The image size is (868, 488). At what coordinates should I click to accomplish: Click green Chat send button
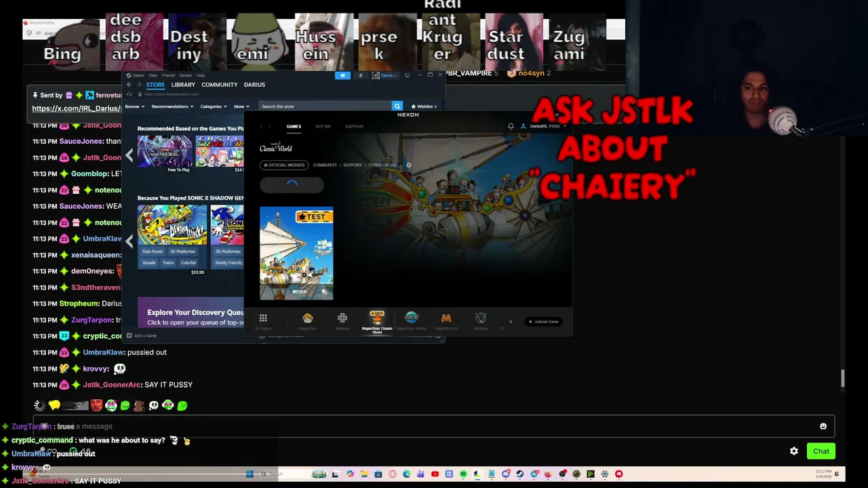pyautogui.click(x=821, y=451)
